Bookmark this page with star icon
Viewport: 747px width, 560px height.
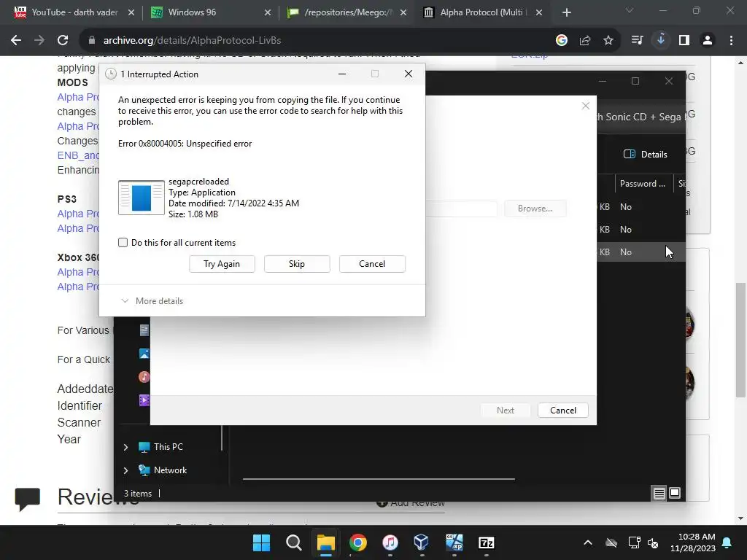click(x=608, y=41)
